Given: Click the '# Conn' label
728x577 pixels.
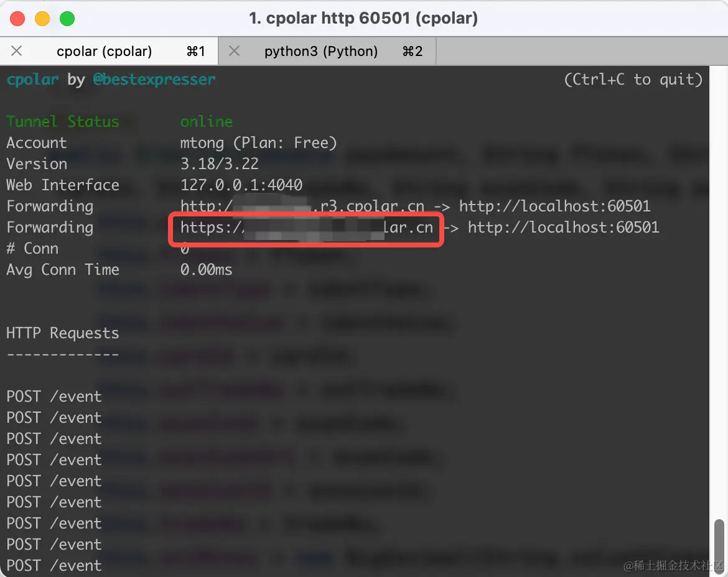Looking at the screenshot, I should click(x=32, y=249).
